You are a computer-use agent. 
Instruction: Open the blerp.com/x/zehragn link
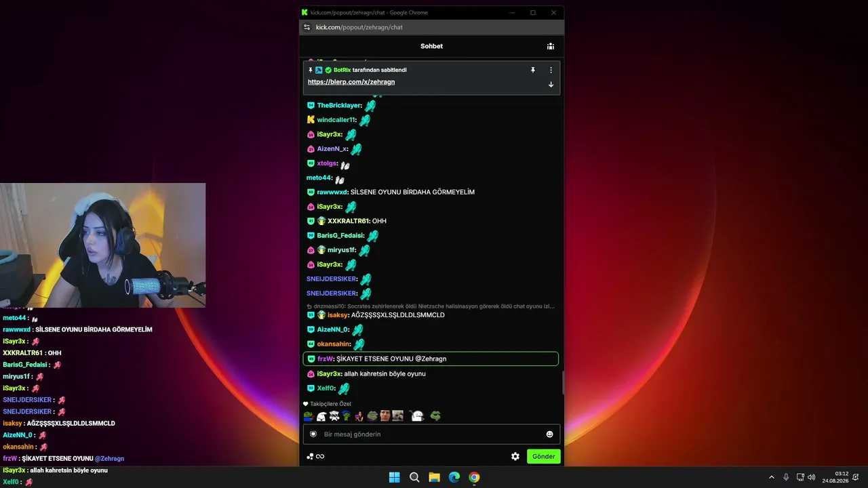[351, 82]
